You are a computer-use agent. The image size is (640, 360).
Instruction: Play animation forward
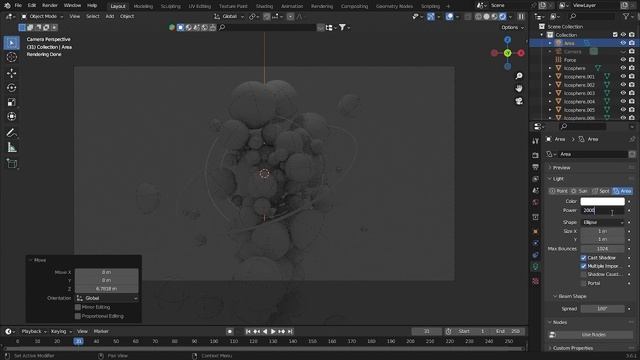[273, 331]
